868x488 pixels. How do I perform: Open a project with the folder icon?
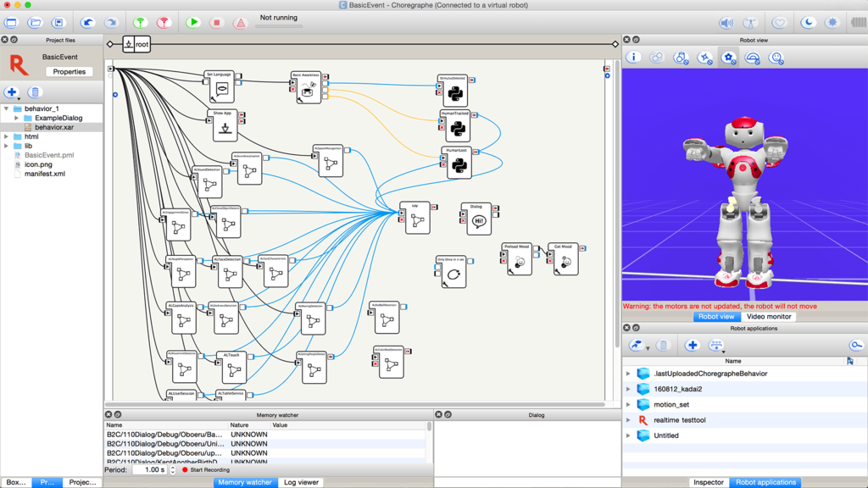pos(35,23)
